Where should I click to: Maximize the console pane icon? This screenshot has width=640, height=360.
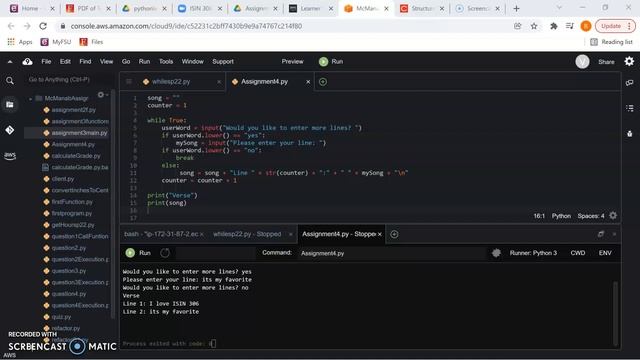point(601,234)
